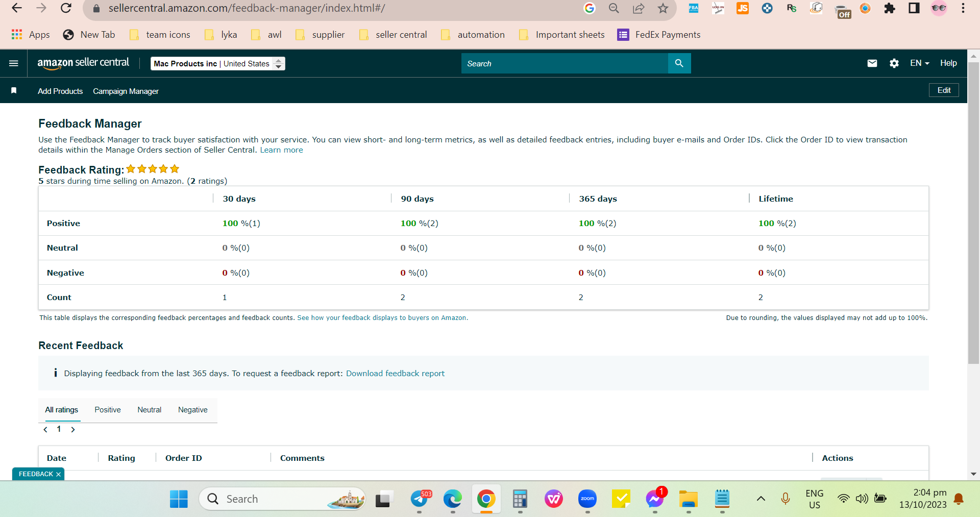Click the Help link in header
The image size is (980, 517).
click(948, 63)
